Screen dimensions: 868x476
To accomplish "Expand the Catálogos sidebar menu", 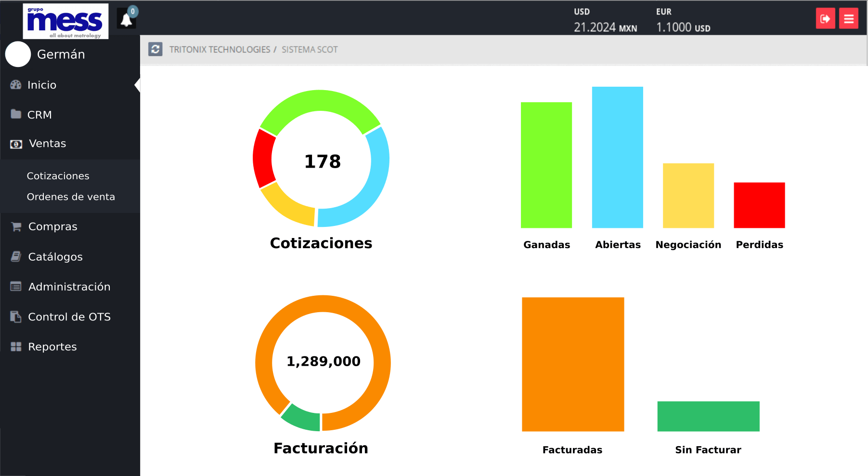I will (x=55, y=257).
